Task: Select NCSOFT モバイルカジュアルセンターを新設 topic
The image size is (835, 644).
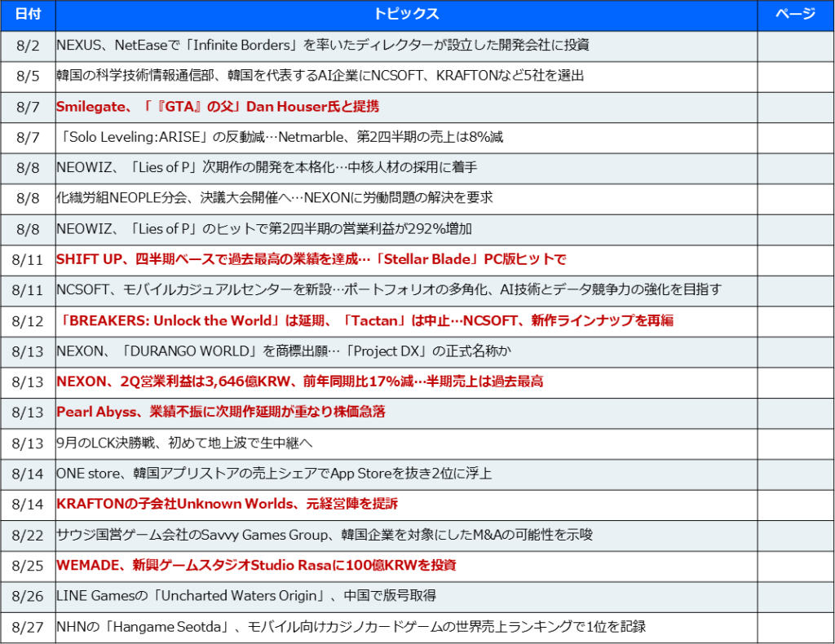Action: tap(389, 289)
